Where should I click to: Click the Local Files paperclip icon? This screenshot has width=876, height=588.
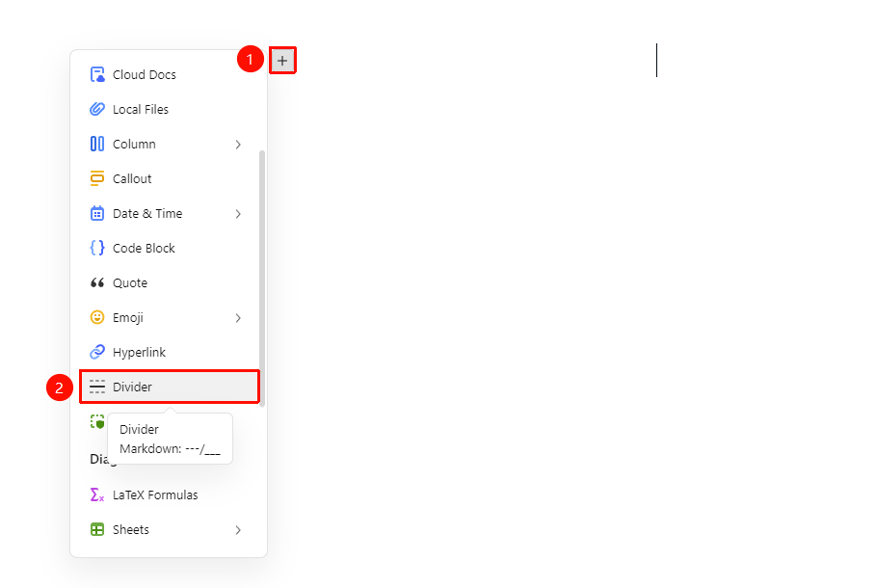click(x=97, y=109)
